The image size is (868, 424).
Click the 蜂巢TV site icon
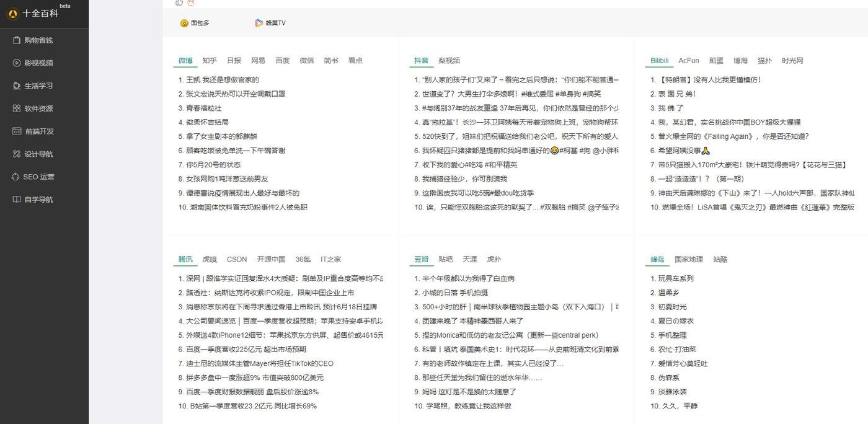[259, 23]
